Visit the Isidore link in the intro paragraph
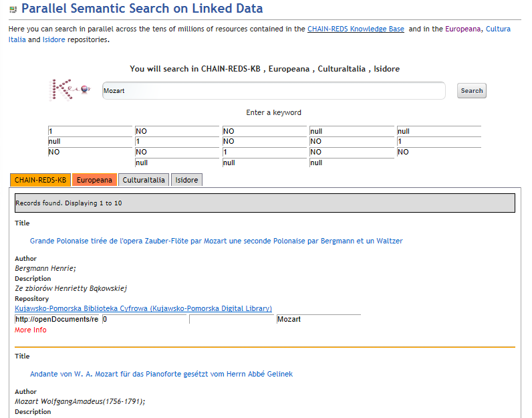532x418 pixels. coord(53,39)
